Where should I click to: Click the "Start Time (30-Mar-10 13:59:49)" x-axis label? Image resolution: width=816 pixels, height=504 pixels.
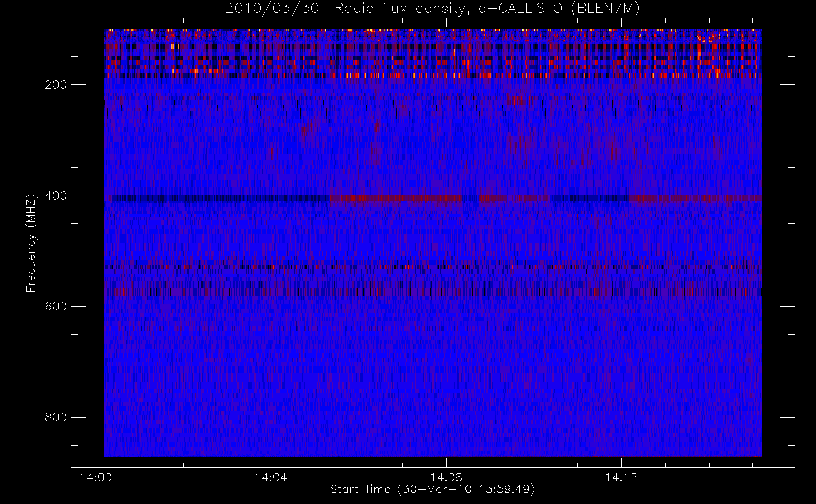point(432,489)
